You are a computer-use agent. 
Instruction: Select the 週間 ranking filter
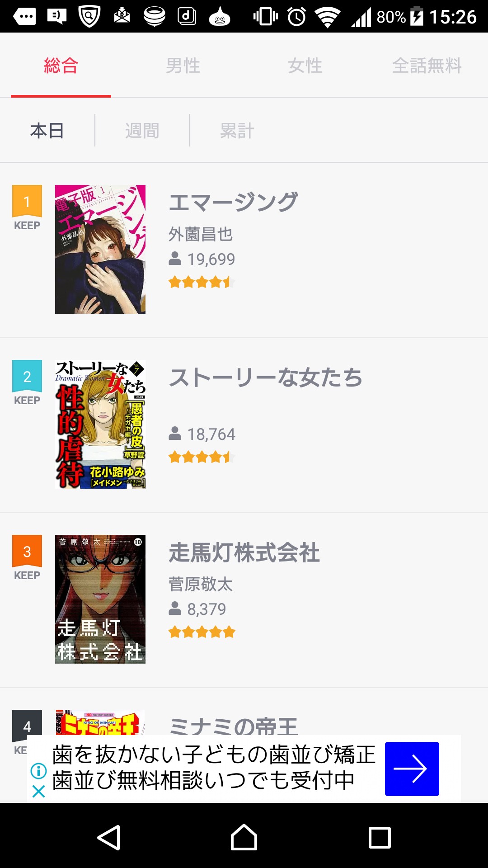tap(142, 131)
